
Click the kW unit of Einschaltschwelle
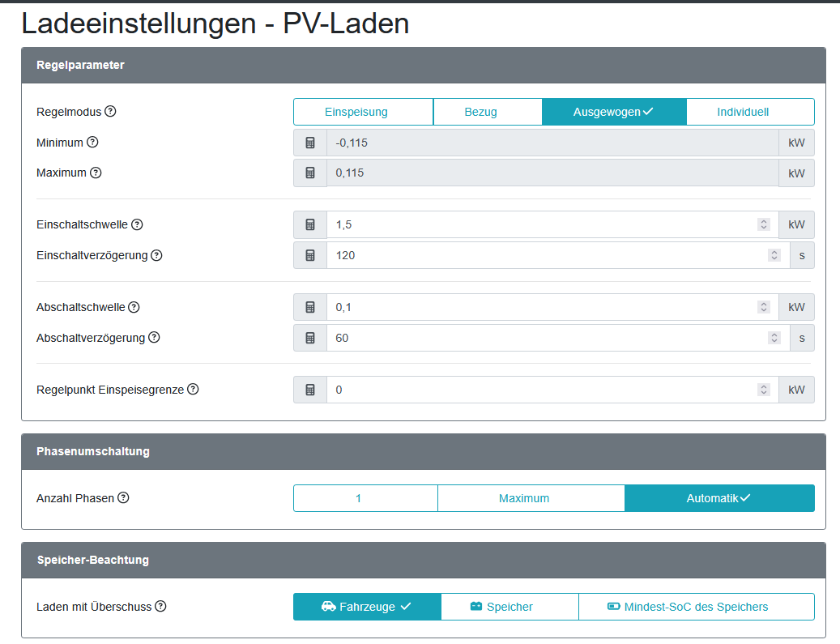796,224
